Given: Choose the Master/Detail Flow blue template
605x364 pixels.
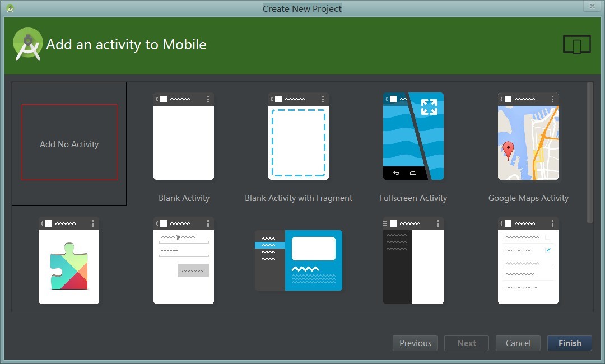Looking at the screenshot, I should (x=299, y=260).
